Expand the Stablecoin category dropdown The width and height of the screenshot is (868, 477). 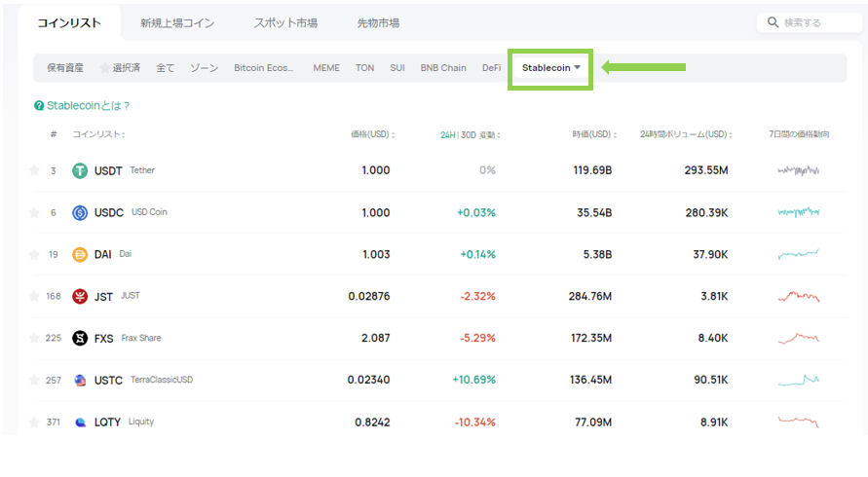click(550, 68)
